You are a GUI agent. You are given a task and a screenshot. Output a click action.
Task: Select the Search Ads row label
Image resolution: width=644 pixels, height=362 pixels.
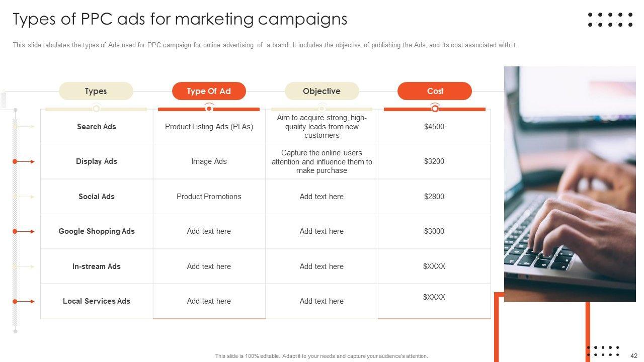[97, 127]
